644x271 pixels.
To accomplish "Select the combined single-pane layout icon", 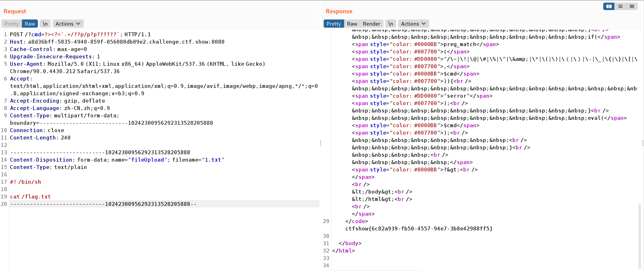I will coord(632,7).
